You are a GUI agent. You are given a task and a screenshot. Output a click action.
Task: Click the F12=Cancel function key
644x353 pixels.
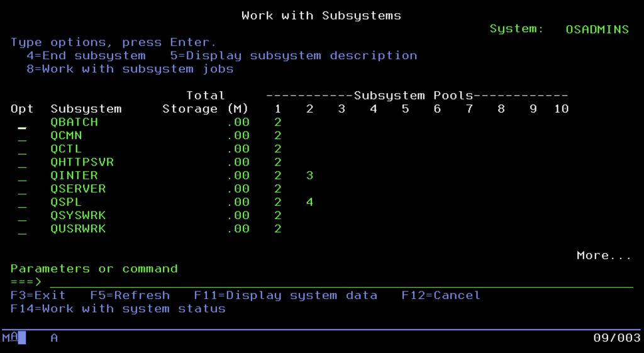click(x=440, y=295)
